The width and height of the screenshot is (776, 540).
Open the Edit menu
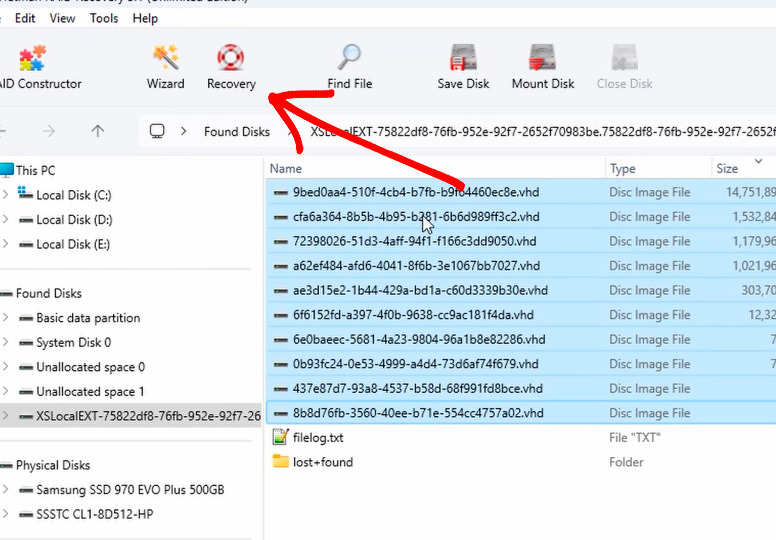[25, 18]
